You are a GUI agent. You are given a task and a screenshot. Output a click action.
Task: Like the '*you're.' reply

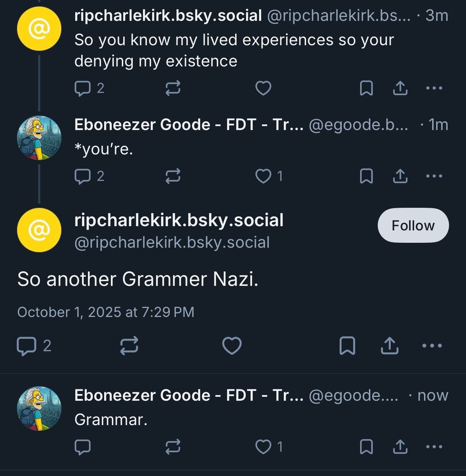[x=263, y=177]
